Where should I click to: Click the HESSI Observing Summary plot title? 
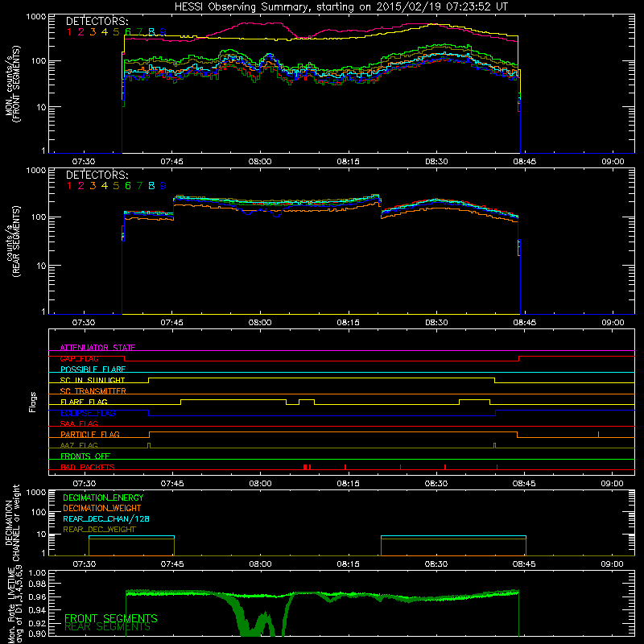341,6
